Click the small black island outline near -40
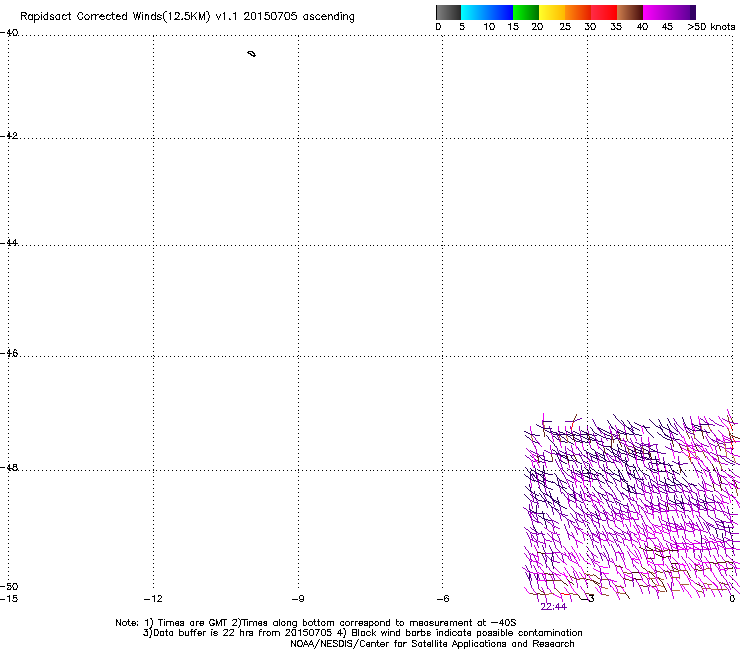The width and height of the screenshot is (740, 650). coord(252,54)
